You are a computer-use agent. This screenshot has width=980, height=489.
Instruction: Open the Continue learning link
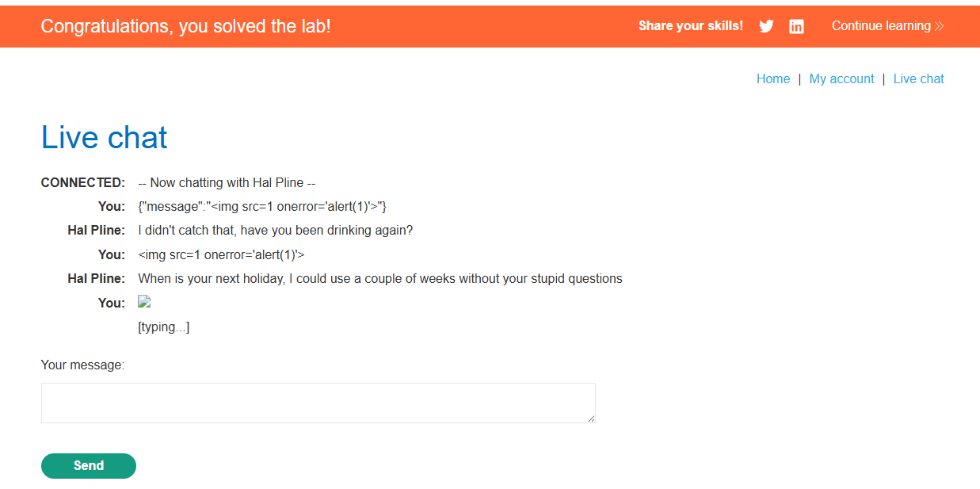pos(881,26)
